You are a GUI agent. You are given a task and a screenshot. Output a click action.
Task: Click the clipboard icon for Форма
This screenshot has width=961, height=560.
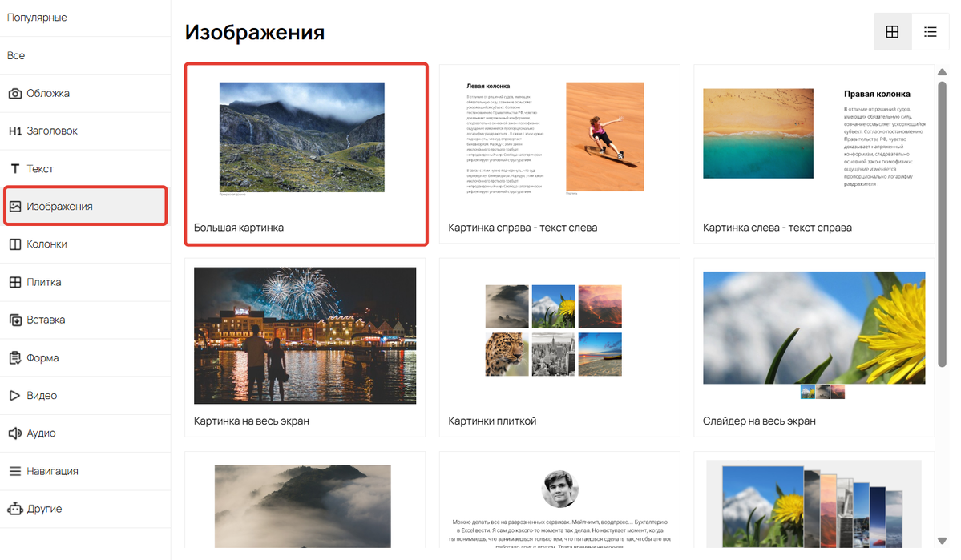15,358
